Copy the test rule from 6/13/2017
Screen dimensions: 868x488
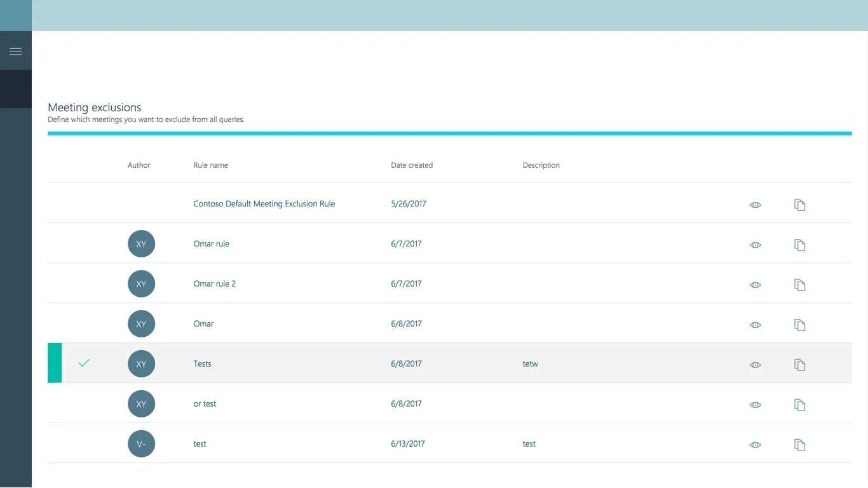pyautogui.click(x=799, y=444)
